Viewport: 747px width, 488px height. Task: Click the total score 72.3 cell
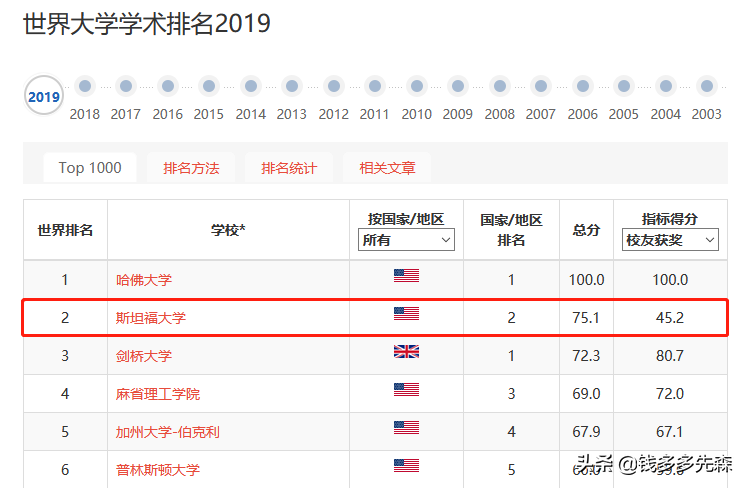[x=586, y=356]
